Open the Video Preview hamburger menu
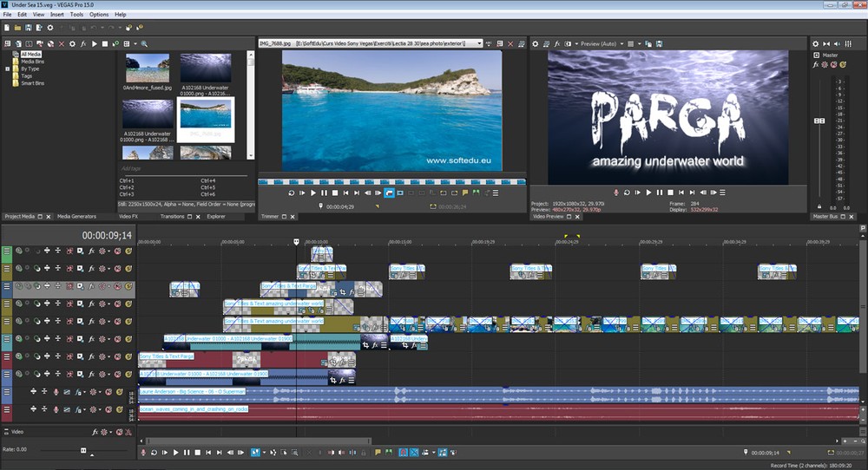This screenshot has width=868, height=470. [722, 193]
